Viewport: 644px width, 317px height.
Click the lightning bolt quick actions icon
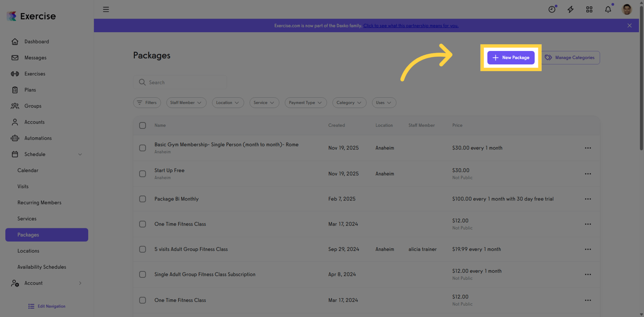point(570,9)
